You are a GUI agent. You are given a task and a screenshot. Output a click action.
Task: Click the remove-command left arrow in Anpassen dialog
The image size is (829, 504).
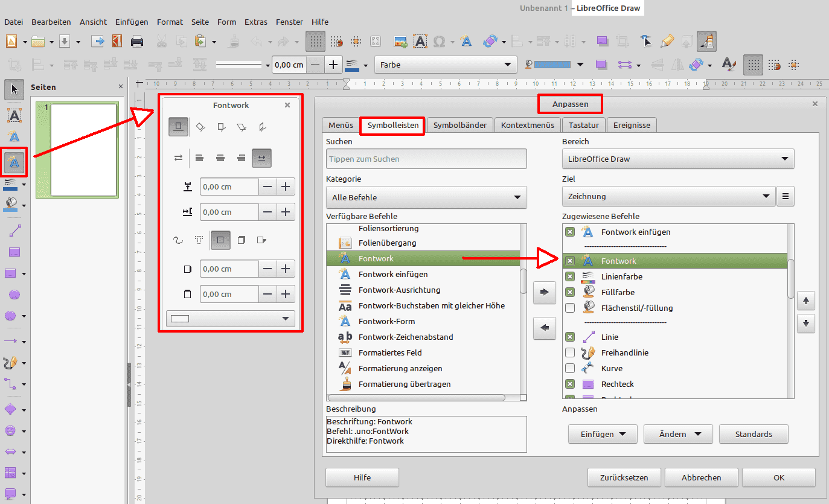click(544, 328)
